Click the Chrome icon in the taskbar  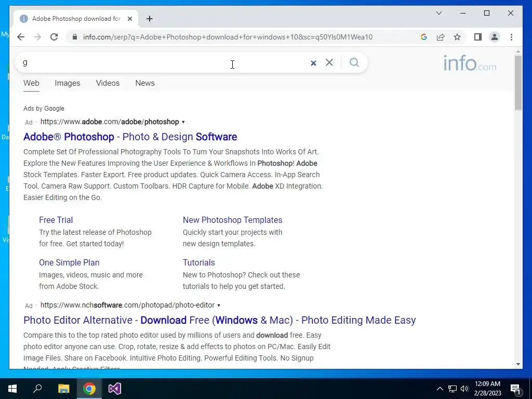[x=89, y=389]
